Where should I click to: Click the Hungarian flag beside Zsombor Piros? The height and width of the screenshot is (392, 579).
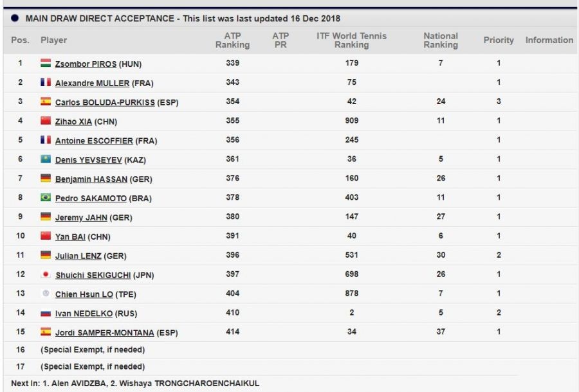[x=46, y=63]
